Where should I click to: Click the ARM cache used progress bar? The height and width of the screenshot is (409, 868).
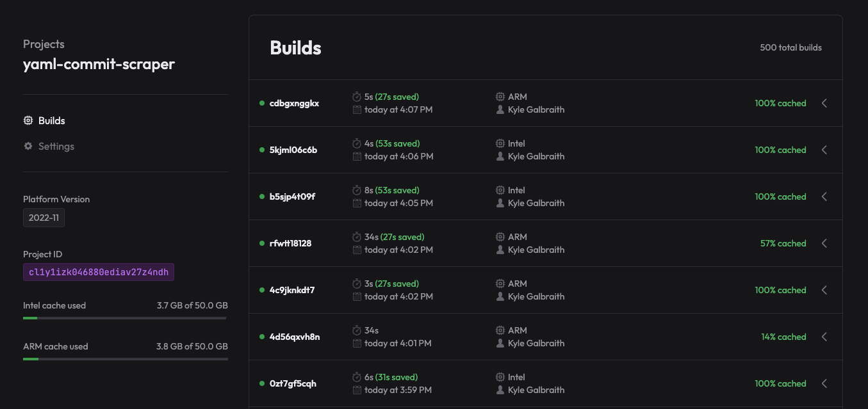point(125,358)
